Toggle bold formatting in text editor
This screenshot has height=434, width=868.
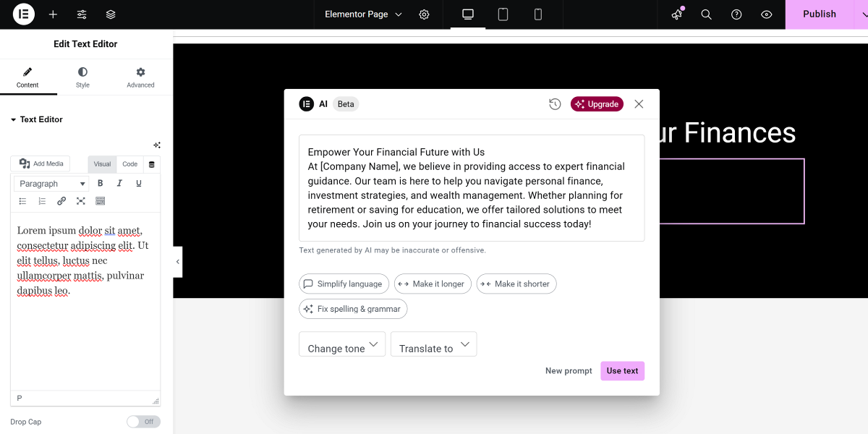[x=101, y=184]
